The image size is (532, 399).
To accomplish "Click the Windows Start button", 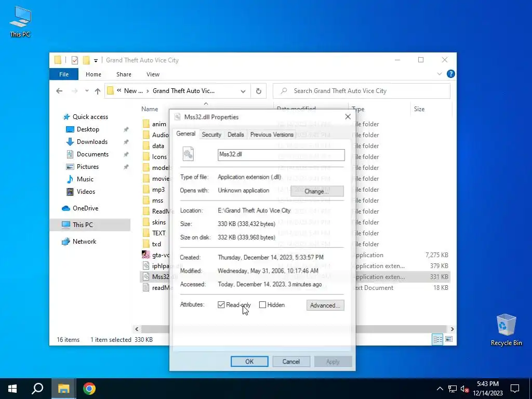I will (12, 389).
